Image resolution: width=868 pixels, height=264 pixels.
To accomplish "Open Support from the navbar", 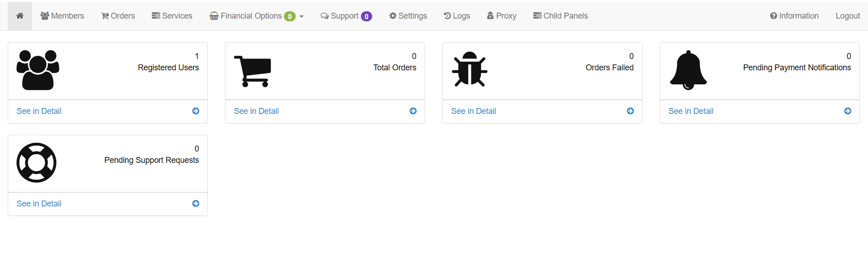I will pyautogui.click(x=346, y=16).
